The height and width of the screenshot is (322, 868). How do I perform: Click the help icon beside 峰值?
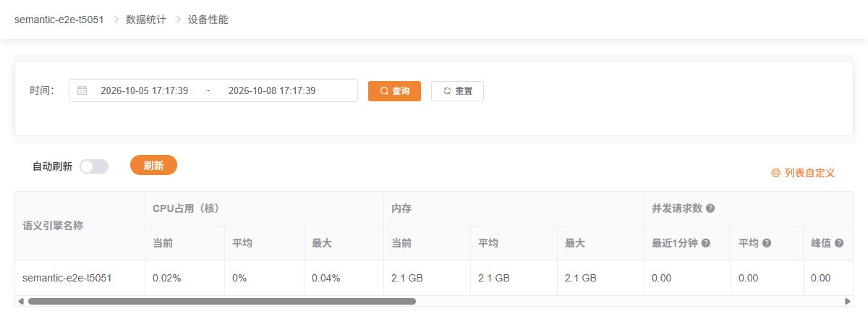(x=839, y=243)
